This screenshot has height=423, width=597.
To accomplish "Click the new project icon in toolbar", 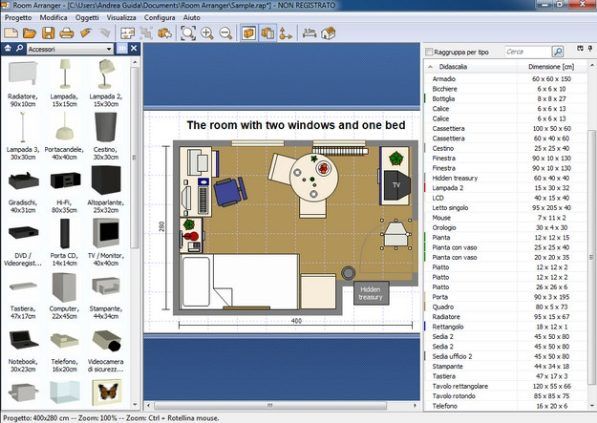I will pyautogui.click(x=11, y=33).
